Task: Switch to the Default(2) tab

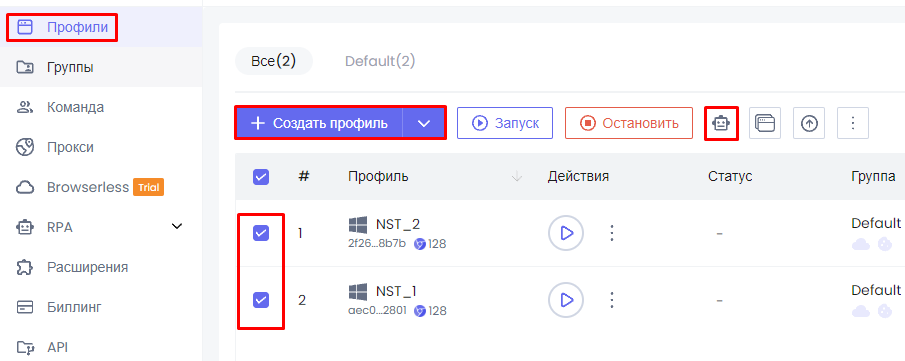Action: [380, 61]
